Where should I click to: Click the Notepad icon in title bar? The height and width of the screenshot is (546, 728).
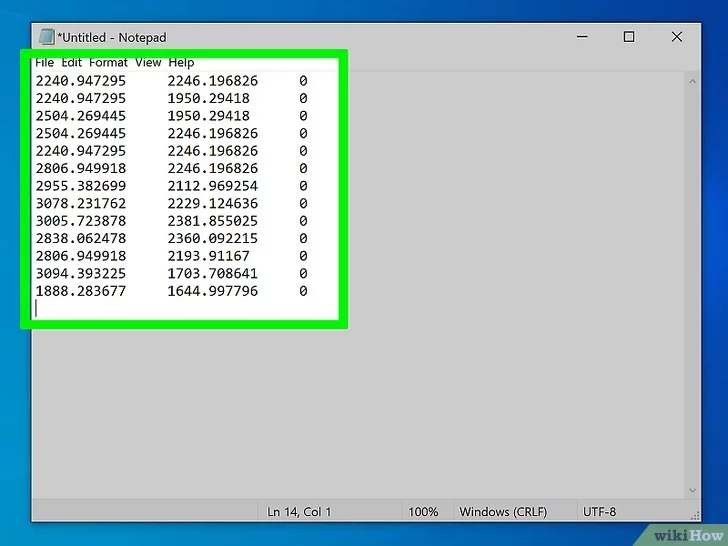click(x=46, y=37)
